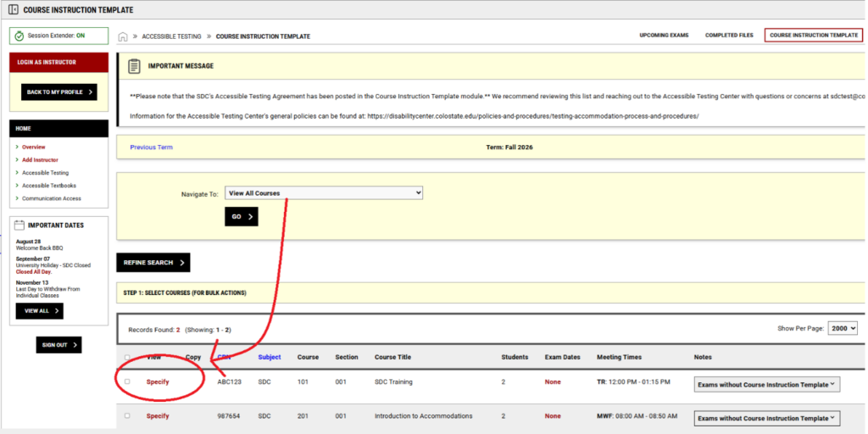Click the Back To My Profile button

click(59, 92)
